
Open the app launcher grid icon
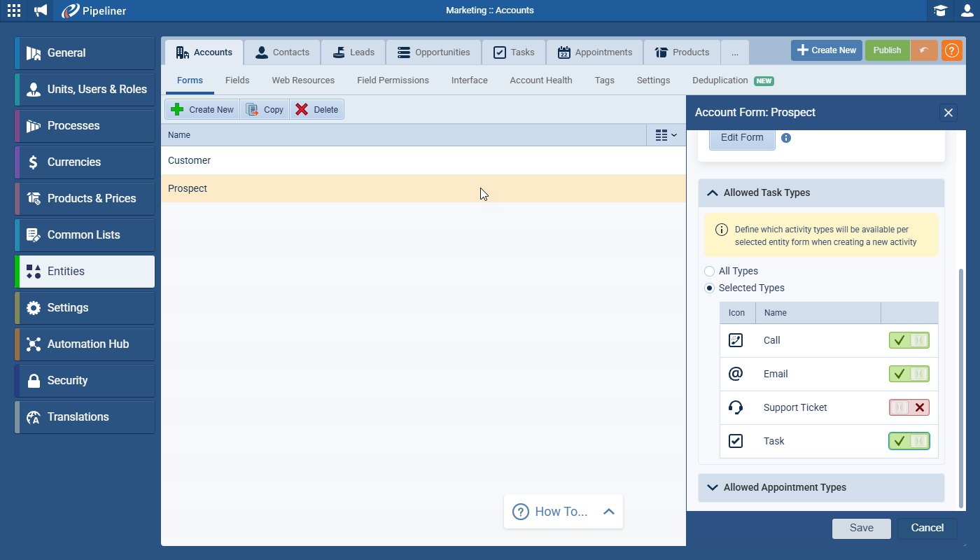click(14, 10)
